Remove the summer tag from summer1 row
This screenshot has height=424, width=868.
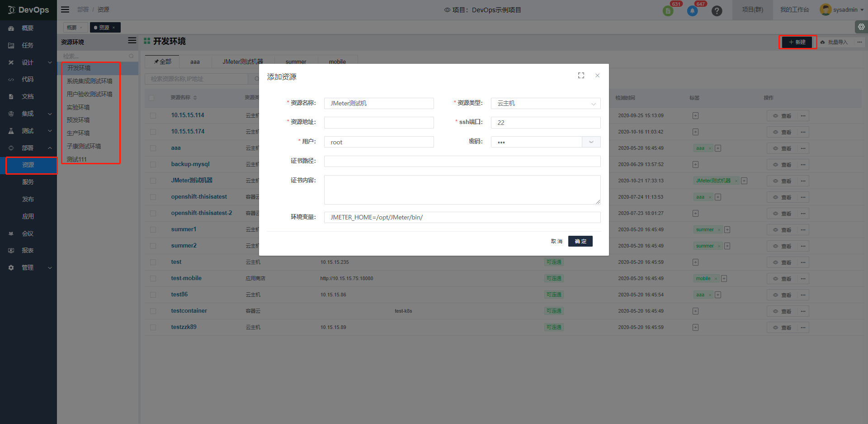click(x=719, y=230)
